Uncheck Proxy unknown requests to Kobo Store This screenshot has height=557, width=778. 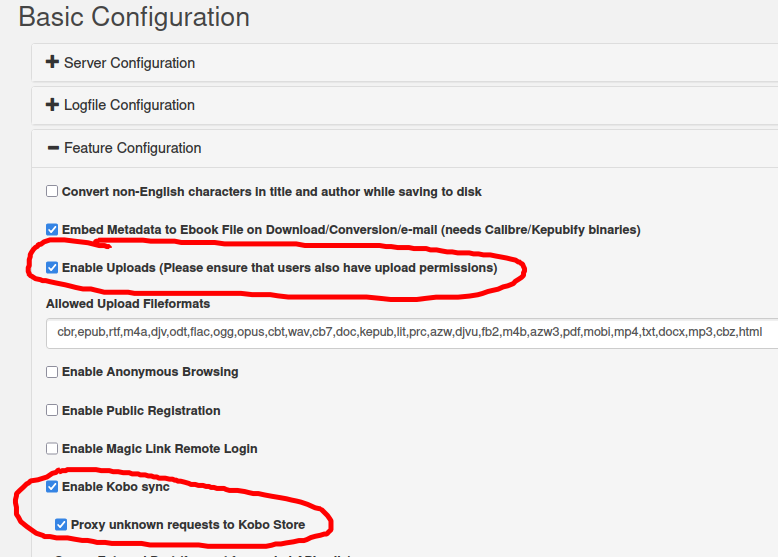click(x=61, y=524)
